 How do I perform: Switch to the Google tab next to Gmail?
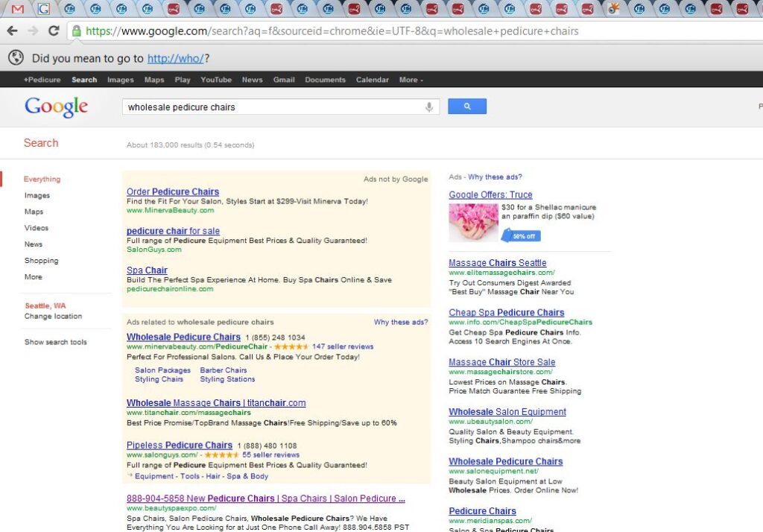(x=43, y=9)
